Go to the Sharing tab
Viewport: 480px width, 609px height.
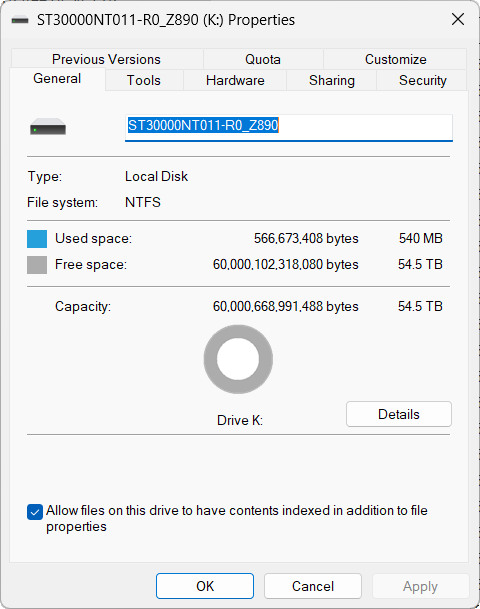(332, 80)
